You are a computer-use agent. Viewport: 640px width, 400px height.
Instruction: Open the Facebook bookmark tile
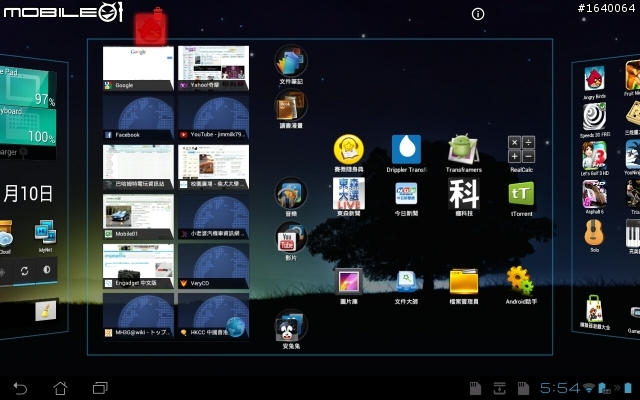pyautogui.click(x=138, y=118)
